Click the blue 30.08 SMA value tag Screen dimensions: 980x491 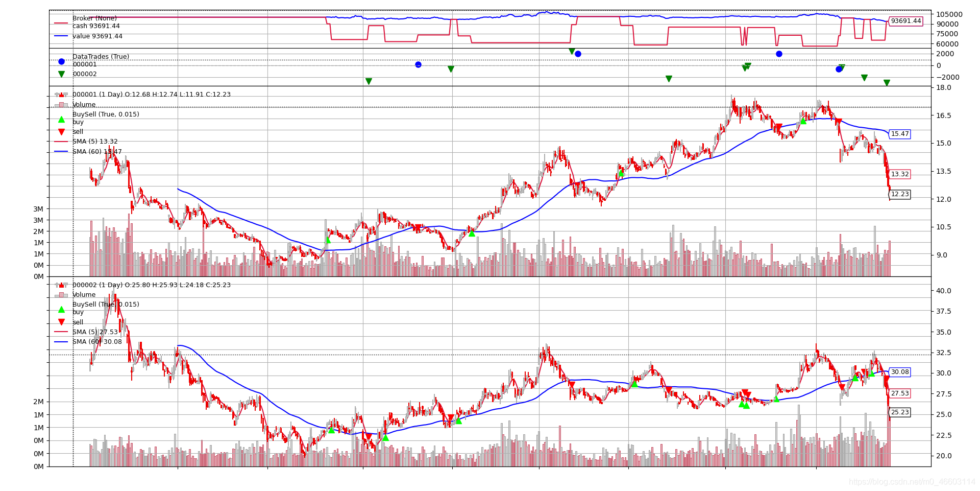point(899,372)
